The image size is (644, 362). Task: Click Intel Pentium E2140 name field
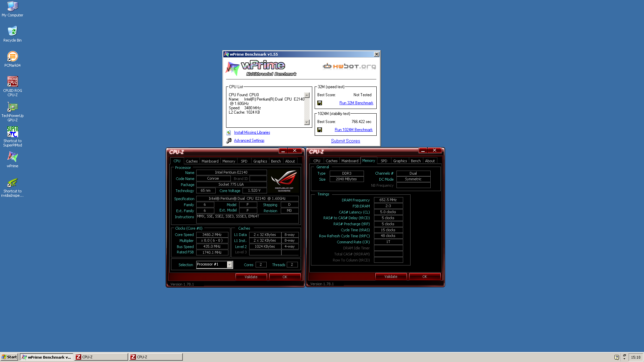[x=231, y=173]
